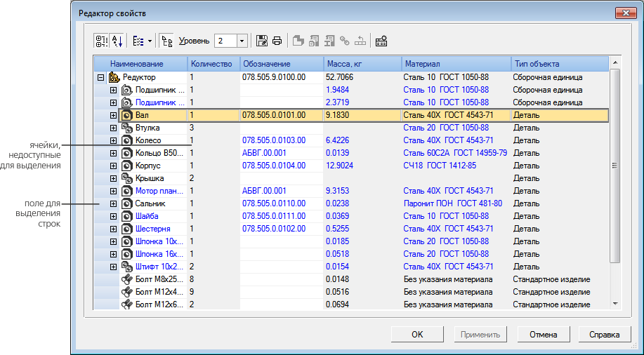This screenshot has height=355, width=644.
Task: Click the Болт М8х25 standard part icon
Action: coord(126,279)
